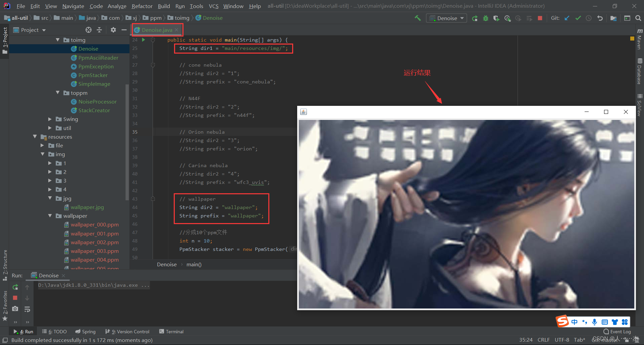Run Denoise using the green rerun toolbar icon
Image resolution: width=644 pixels, height=345 pixels.
[x=475, y=18]
